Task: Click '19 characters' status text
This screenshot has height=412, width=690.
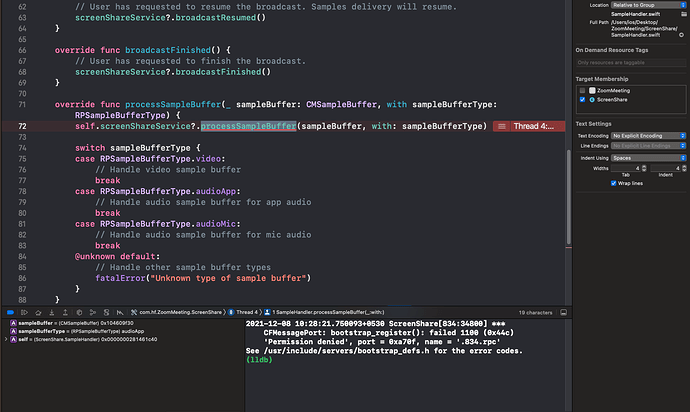Action: click(535, 313)
